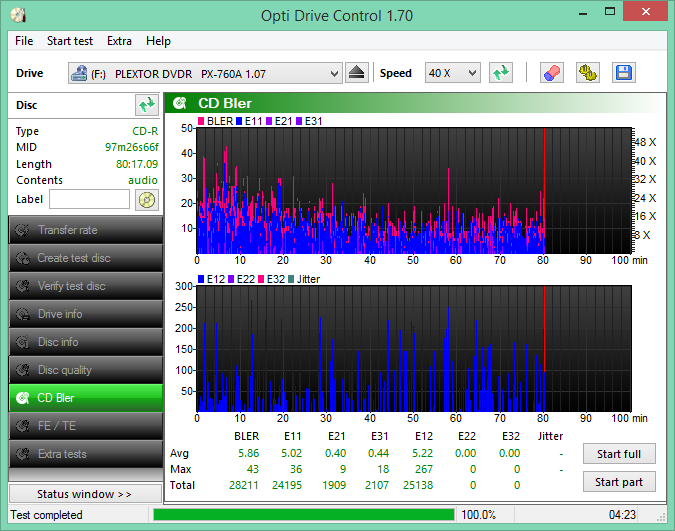The width and height of the screenshot is (675, 531).
Task: Refresh the speed list icon
Action: point(500,73)
